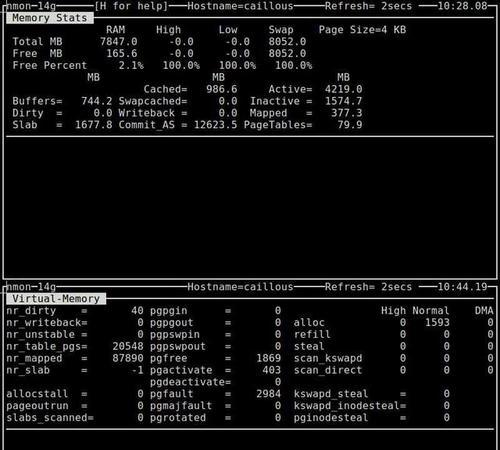Viewport: 500px width, 450px height.
Task: Click the Commit_AS value 12623.5
Action: [x=216, y=125]
